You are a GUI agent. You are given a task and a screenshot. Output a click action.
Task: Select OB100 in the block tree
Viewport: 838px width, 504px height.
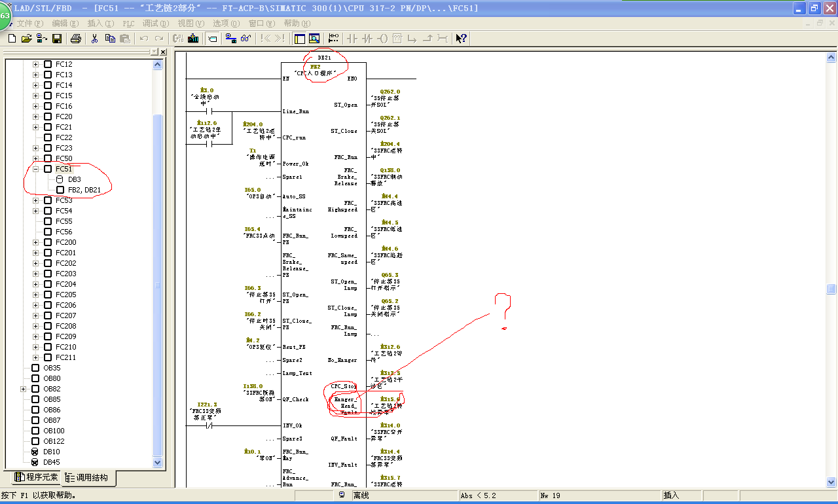tap(54, 431)
